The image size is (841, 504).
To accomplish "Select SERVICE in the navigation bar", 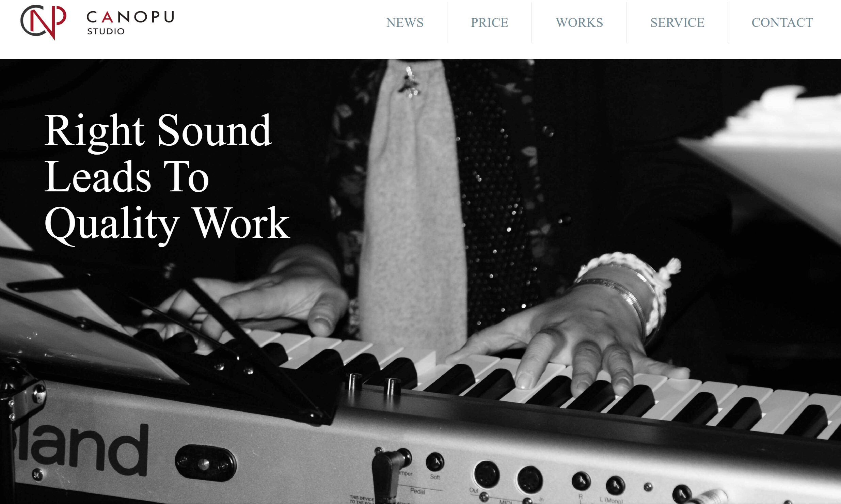I will coord(677,22).
